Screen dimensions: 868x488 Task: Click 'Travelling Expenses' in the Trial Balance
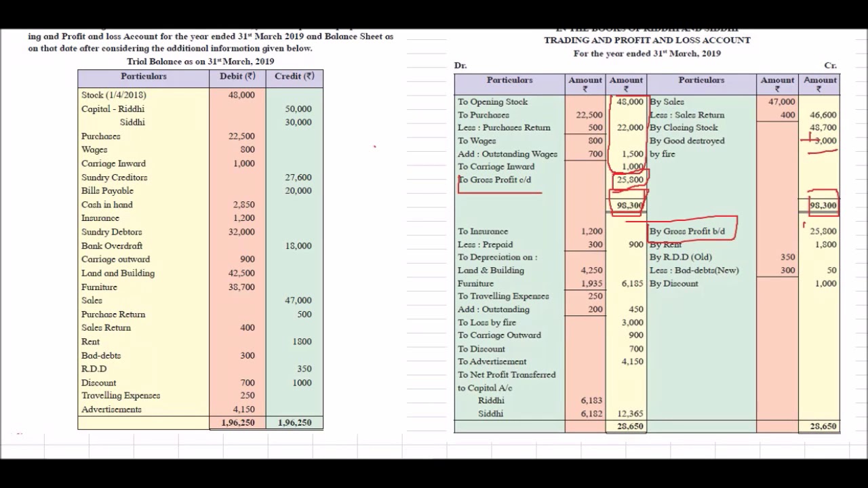pos(121,396)
